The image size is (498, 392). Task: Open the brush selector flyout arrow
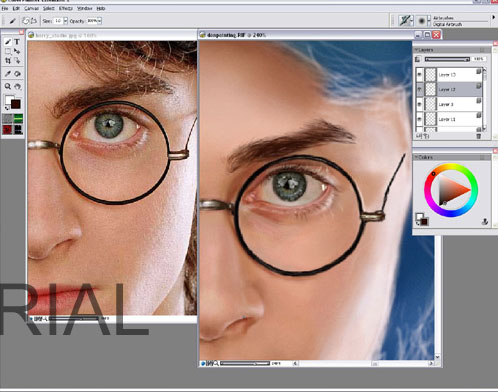(494, 17)
